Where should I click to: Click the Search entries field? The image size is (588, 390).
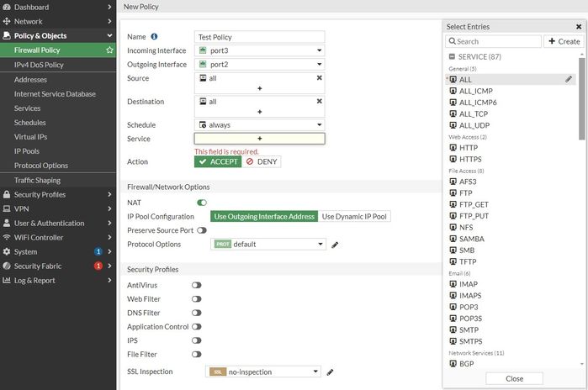[494, 41]
